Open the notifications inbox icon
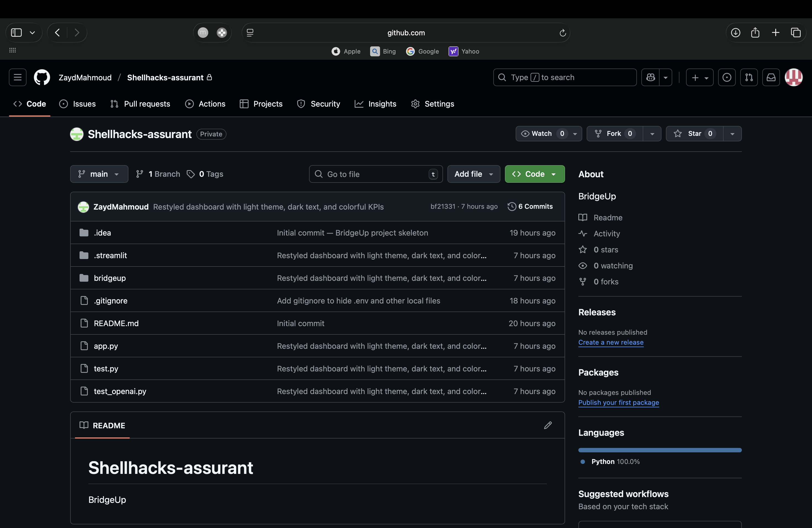812x528 pixels. [771, 77]
